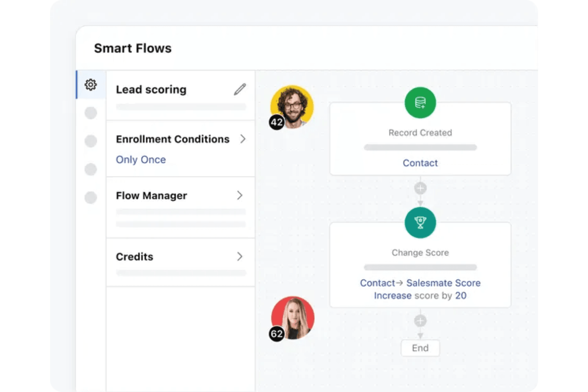Expand the Credits chevron
Viewport: 588px width, 392px height.
[240, 256]
